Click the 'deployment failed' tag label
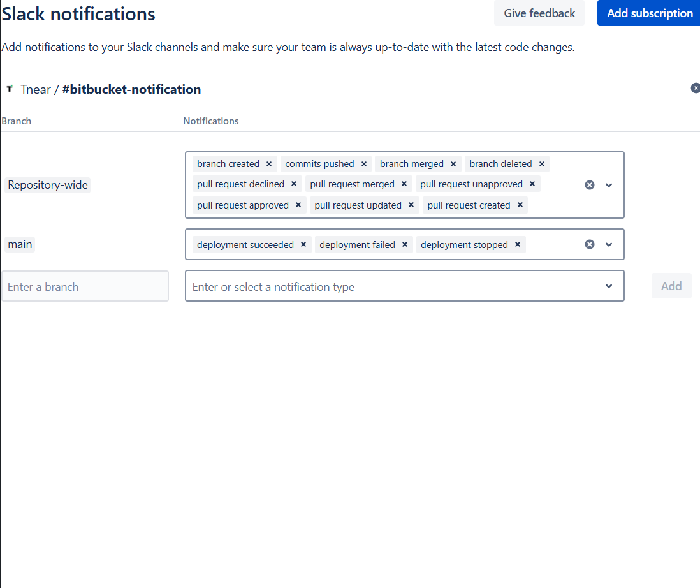This screenshot has width=700, height=588. (357, 245)
